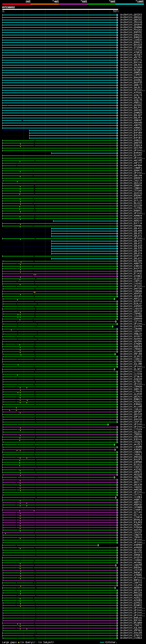
Task: Open hit UniRef100_Q93ZK3
Action: (131, 15)
